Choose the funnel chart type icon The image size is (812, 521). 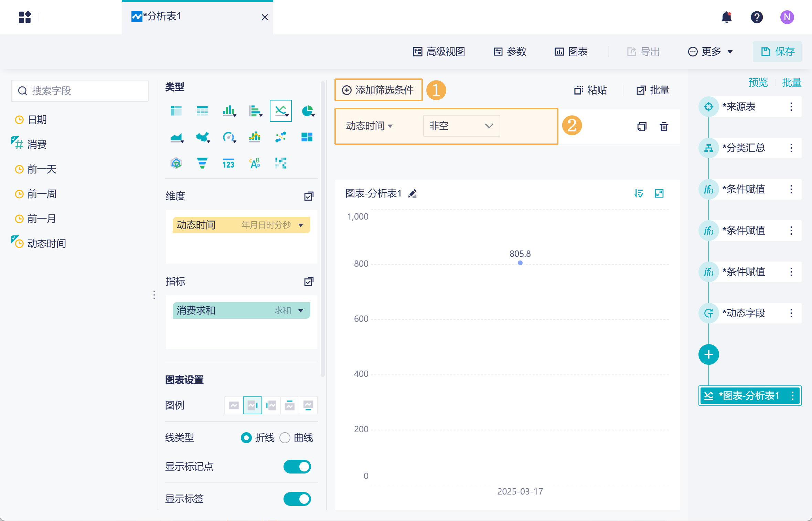click(202, 163)
